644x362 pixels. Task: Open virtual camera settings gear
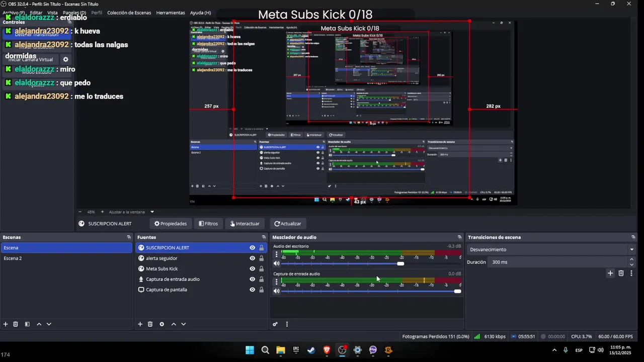click(65, 59)
